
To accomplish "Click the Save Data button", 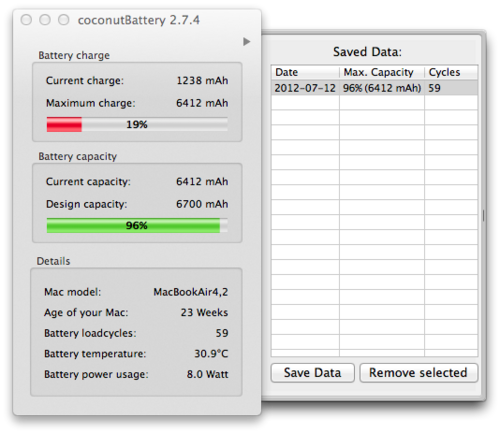I will [x=312, y=373].
